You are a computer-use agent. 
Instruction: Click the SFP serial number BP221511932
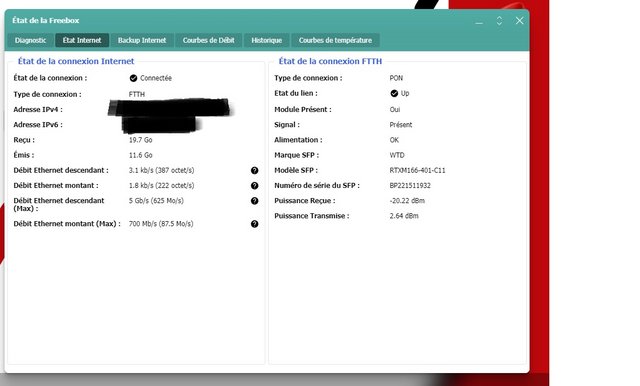[x=410, y=185]
